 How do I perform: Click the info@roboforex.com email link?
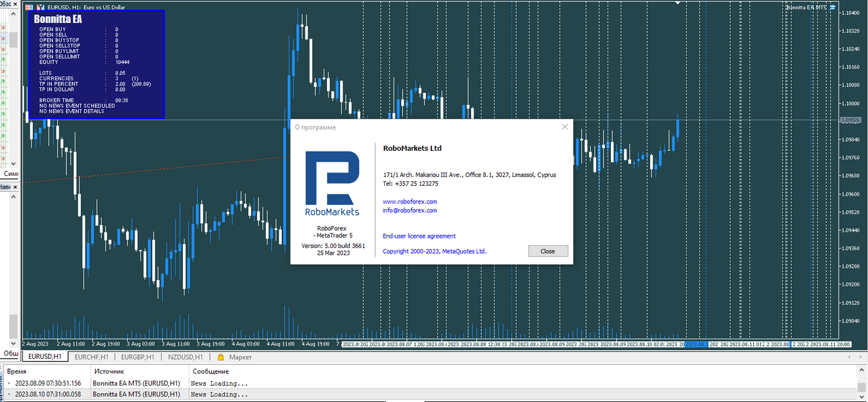tap(410, 210)
